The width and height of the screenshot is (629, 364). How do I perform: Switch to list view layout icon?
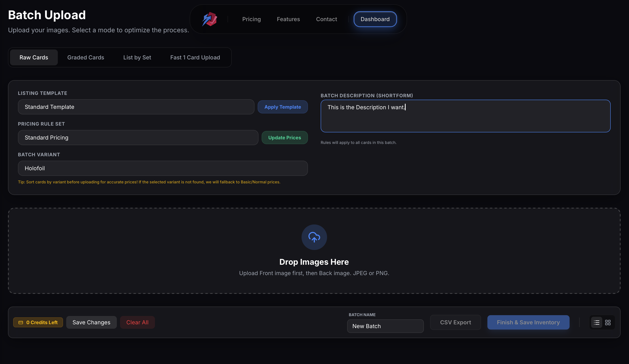click(596, 323)
